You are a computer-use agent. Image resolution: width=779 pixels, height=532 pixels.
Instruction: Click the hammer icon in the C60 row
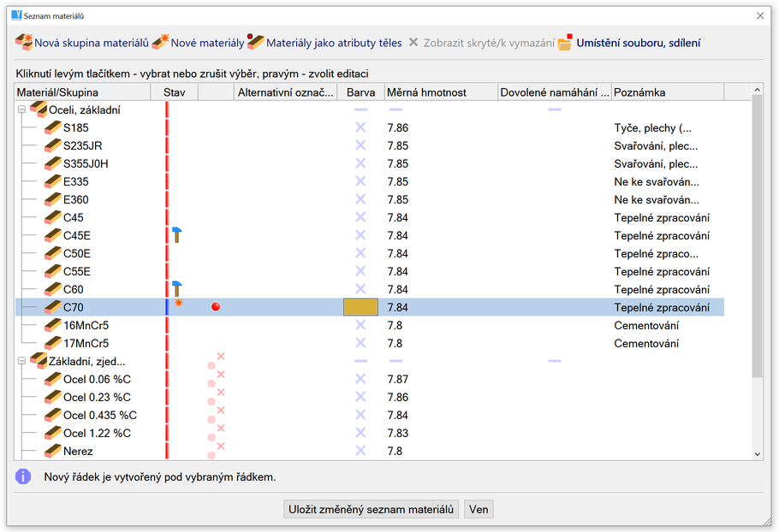point(177,289)
